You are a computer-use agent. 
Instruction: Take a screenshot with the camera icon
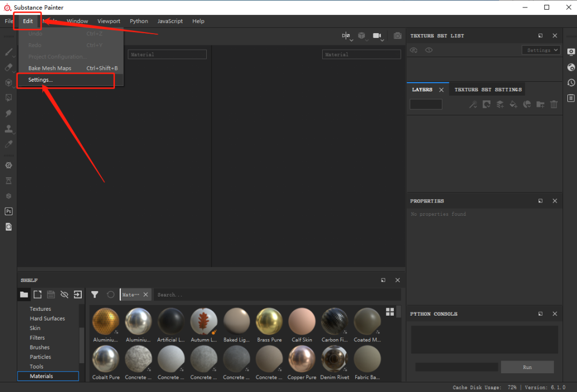397,36
